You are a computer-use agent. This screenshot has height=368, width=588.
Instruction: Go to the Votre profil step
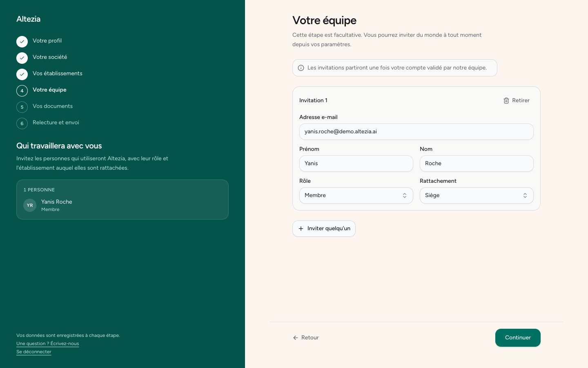47,41
